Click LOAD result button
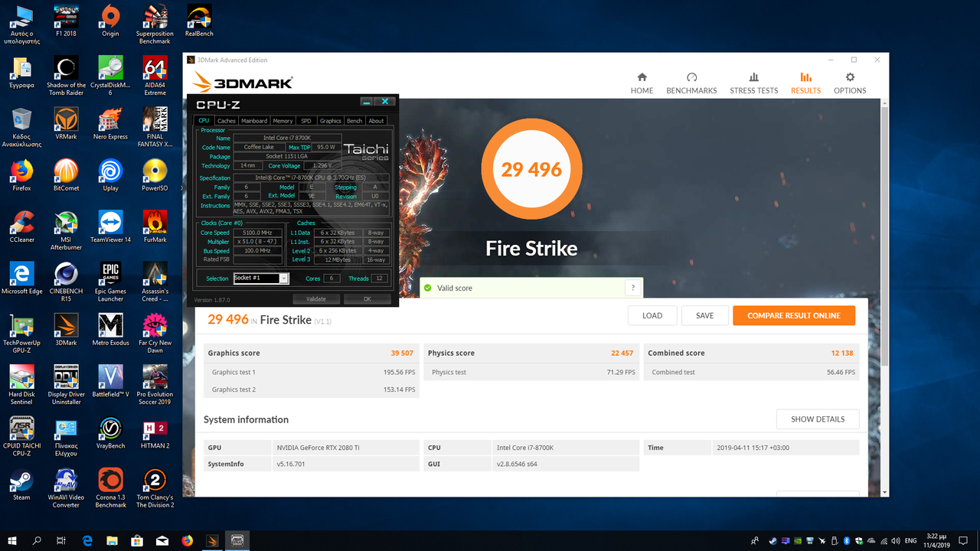The width and height of the screenshot is (980, 551). (652, 315)
